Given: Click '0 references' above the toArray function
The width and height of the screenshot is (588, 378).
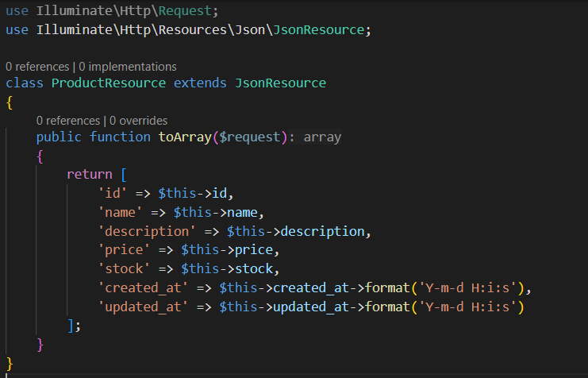Looking at the screenshot, I should [x=69, y=121].
